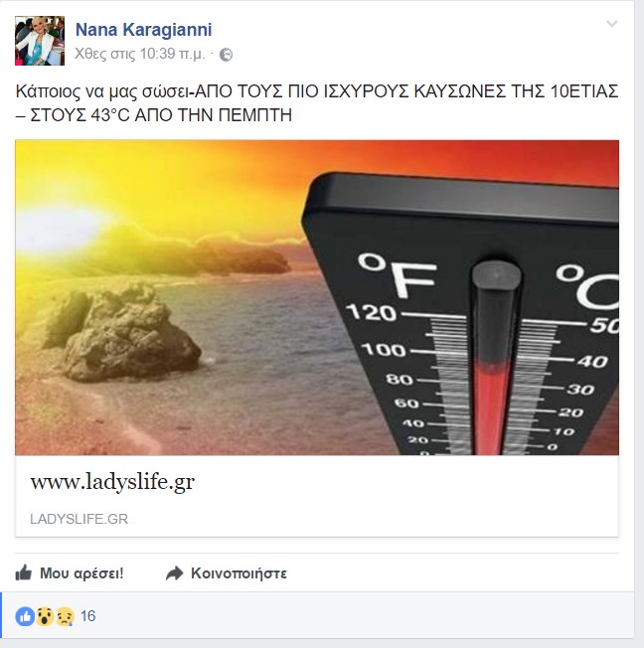Click the Sad reaction emoji
Image resolution: width=644 pixels, height=648 pixels.
[65, 616]
